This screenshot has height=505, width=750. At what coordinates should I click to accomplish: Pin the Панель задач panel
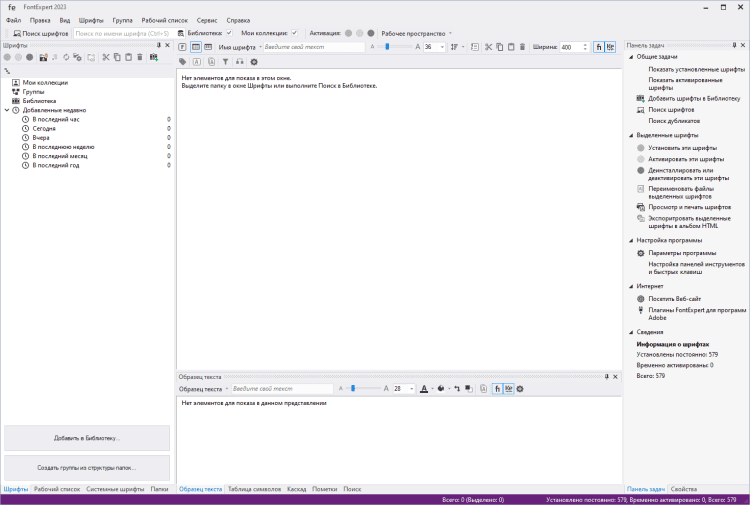tap(734, 45)
